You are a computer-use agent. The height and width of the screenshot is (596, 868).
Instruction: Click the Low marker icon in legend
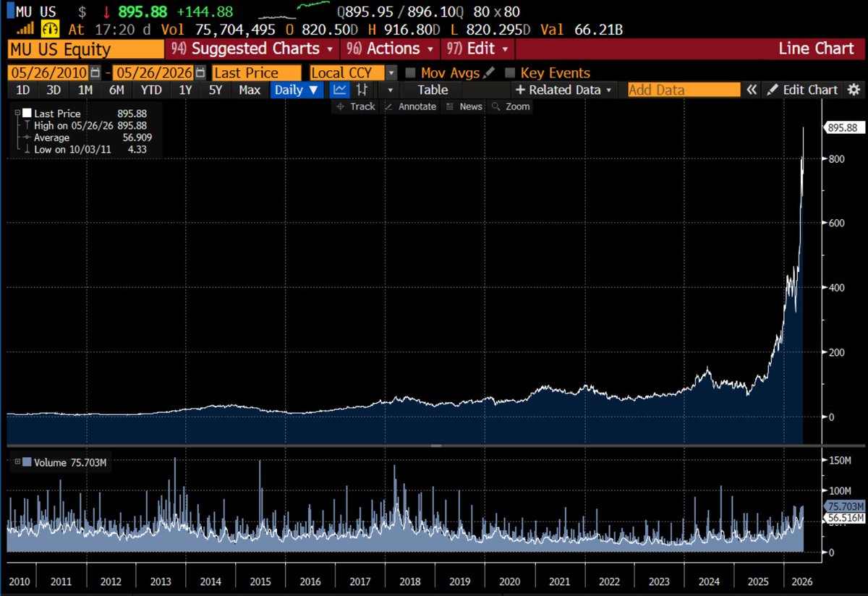click(27, 149)
